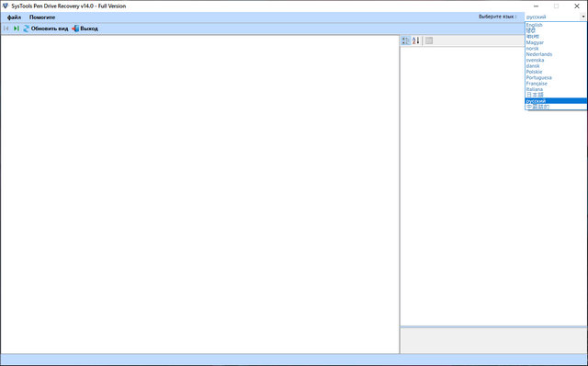Click the green next step arrow icon
The image size is (588, 366).
click(17, 29)
